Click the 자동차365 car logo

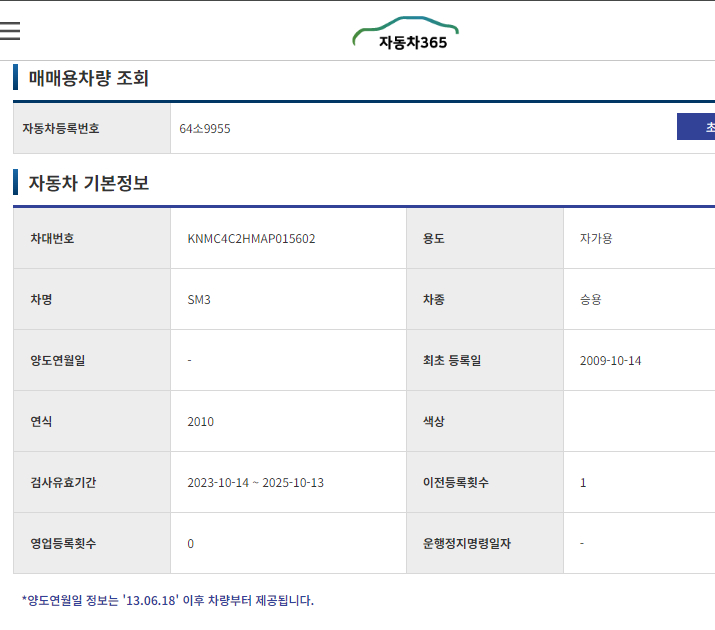(x=406, y=35)
